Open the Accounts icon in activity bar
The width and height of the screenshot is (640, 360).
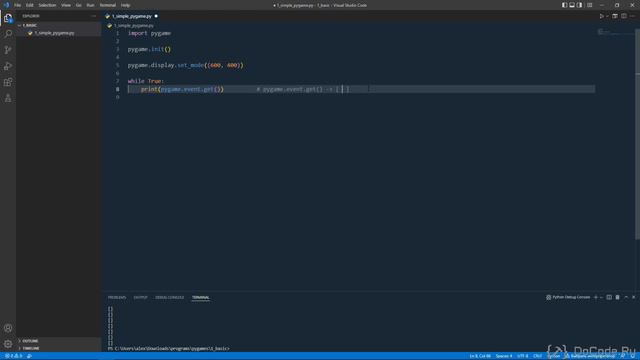coord(8,328)
